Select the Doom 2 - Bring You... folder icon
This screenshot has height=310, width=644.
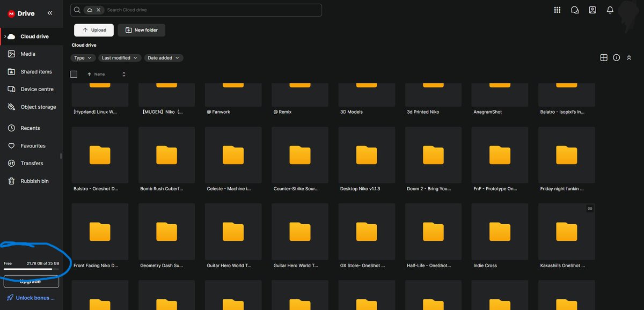(433, 155)
